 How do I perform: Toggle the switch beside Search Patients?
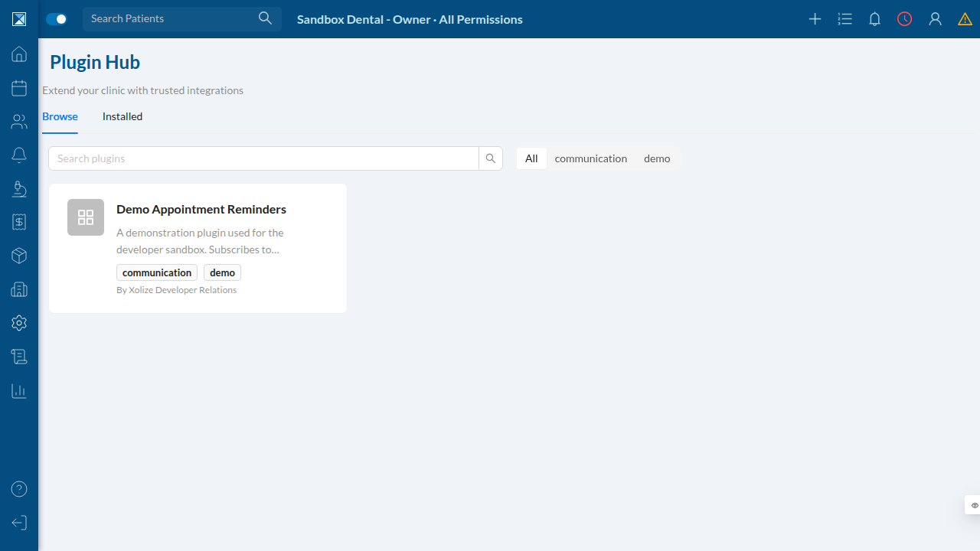pyautogui.click(x=57, y=19)
